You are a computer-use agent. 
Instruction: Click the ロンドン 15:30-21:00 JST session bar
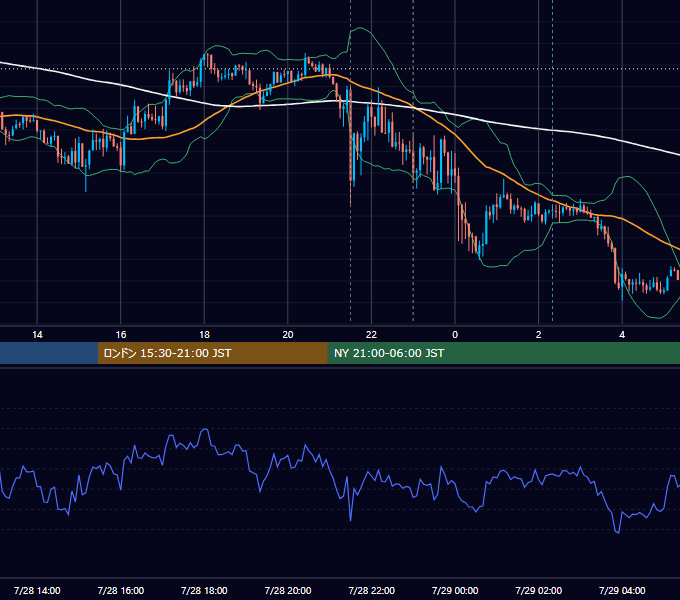[x=212, y=353]
